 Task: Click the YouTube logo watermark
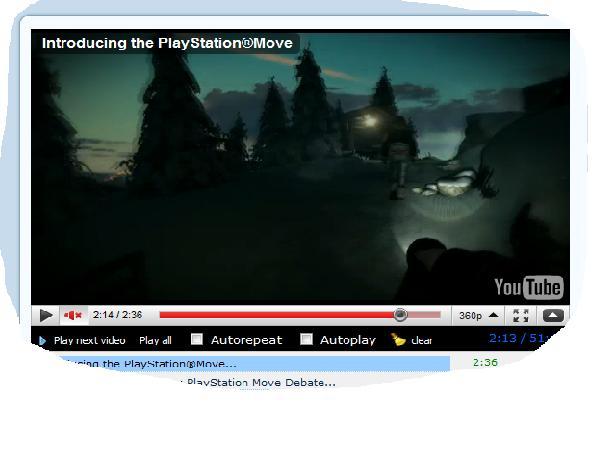click(x=528, y=288)
